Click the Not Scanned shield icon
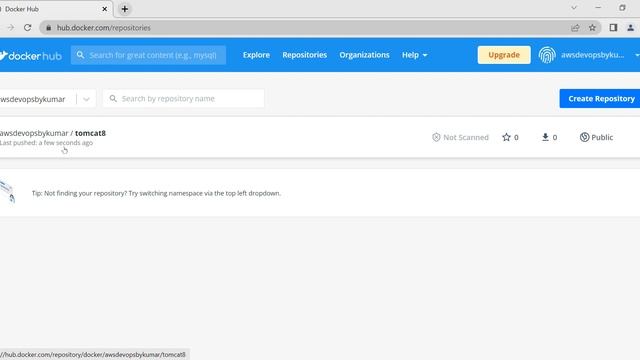Image resolution: width=640 pixels, height=360 pixels. (436, 137)
